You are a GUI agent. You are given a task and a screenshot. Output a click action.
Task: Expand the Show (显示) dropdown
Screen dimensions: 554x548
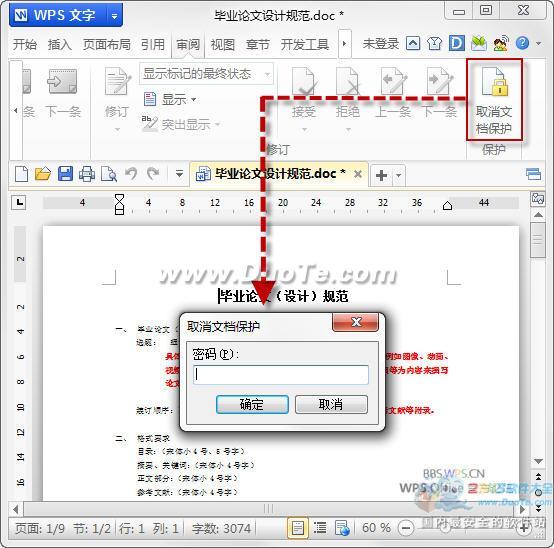194,100
